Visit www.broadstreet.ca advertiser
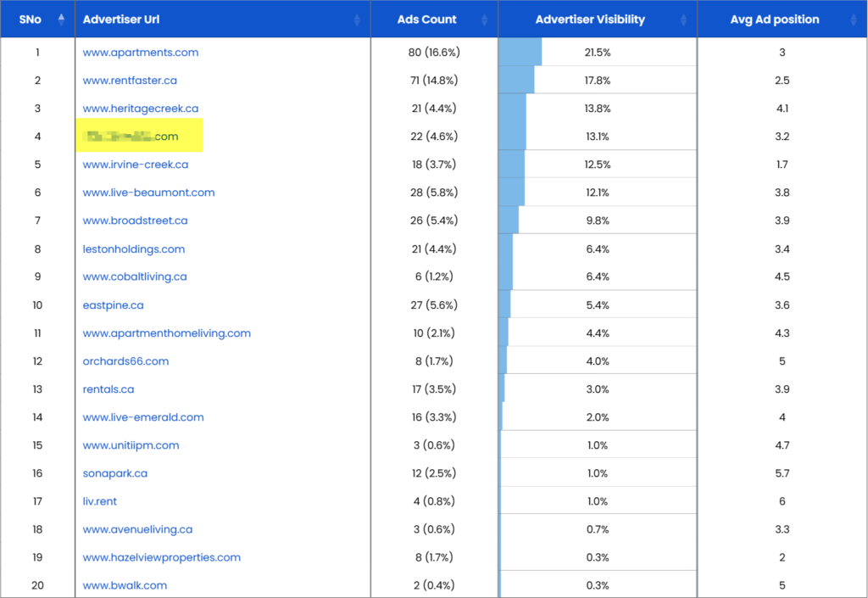This screenshot has height=598, width=868. point(135,221)
